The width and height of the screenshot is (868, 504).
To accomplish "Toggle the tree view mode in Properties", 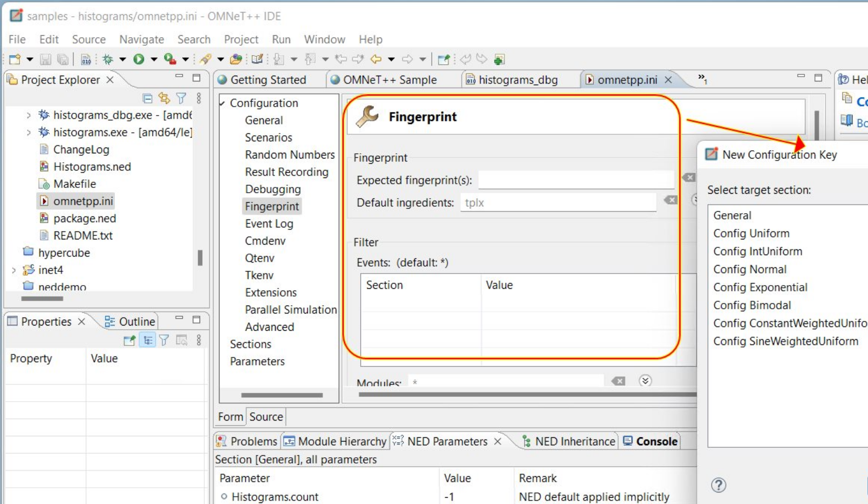I will 148,340.
